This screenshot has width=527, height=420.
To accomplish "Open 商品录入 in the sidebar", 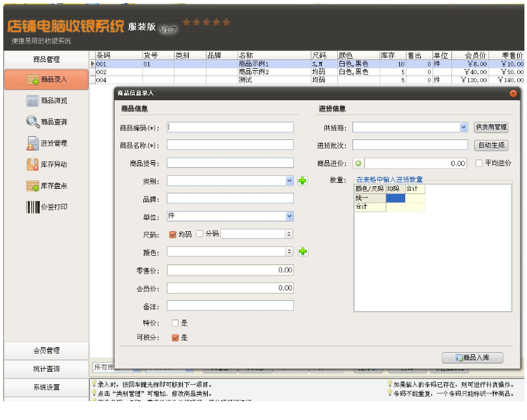I will click(46, 79).
